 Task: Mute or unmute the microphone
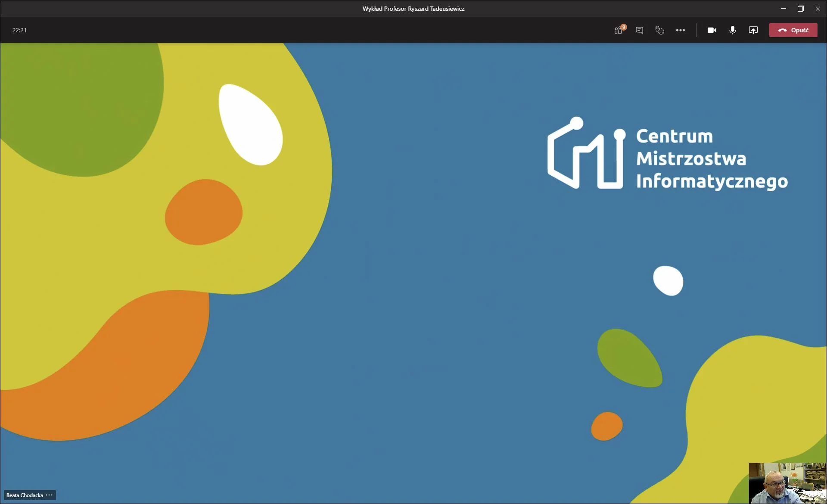[x=733, y=30]
